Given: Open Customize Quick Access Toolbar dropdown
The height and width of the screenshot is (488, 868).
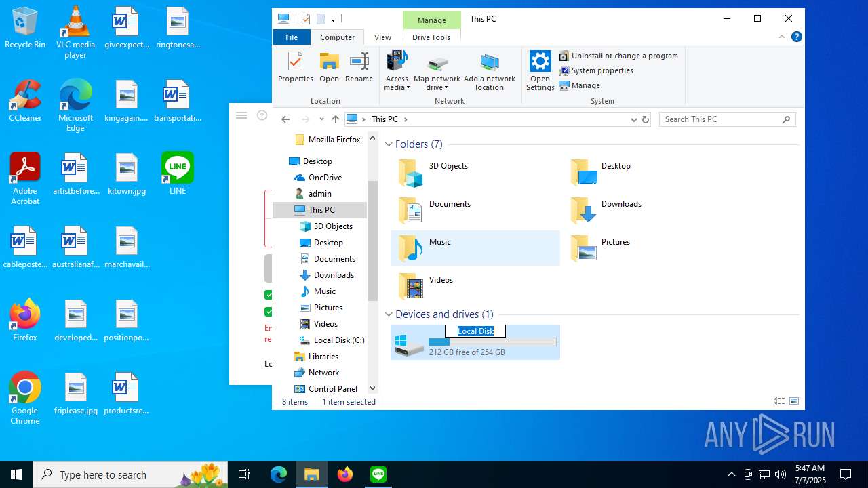Looking at the screenshot, I should (333, 19).
